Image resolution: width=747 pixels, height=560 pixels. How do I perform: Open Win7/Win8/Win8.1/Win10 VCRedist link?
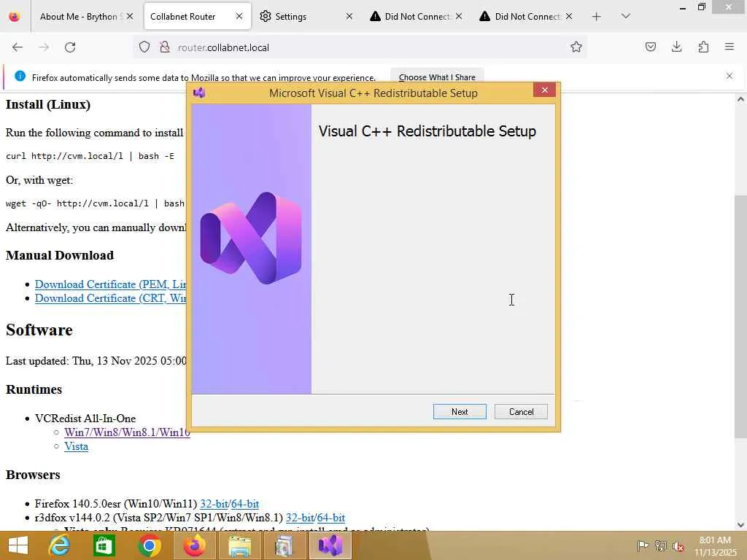[x=127, y=432]
